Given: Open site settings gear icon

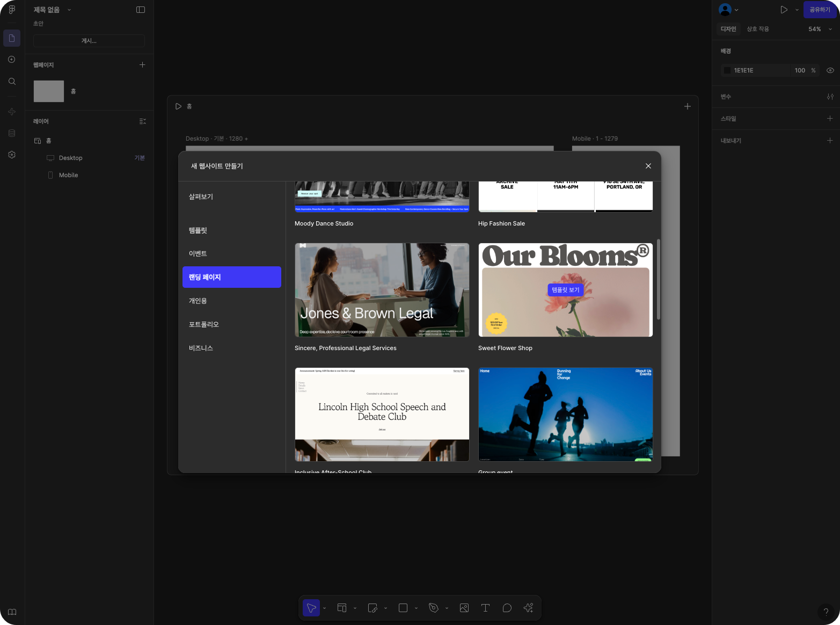Looking at the screenshot, I should coord(12,155).
